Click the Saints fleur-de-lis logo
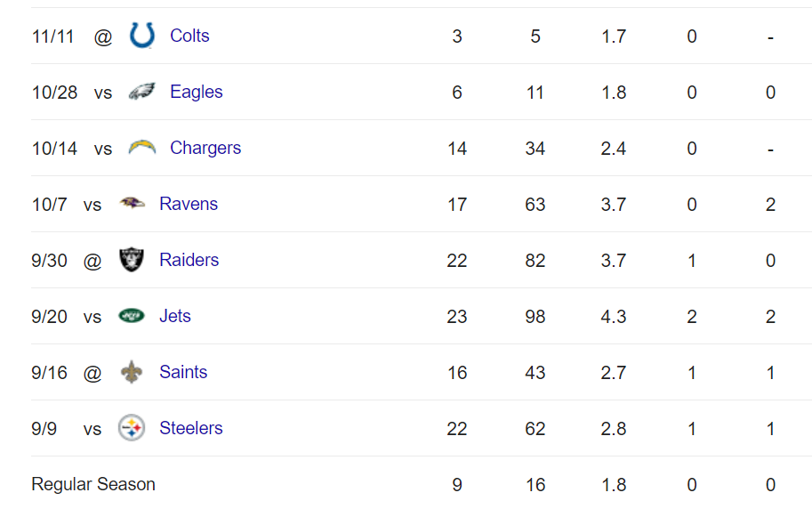This screenshot has width=812, height=517. [x=132, y=372]
